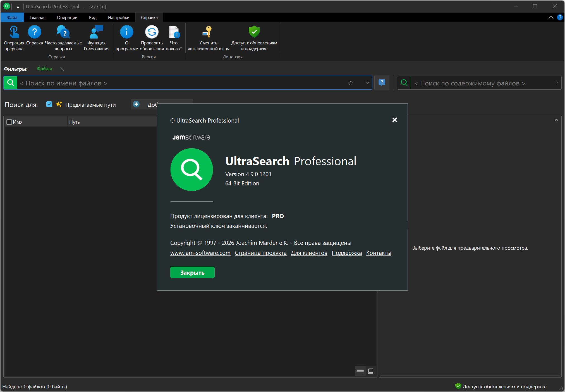Check the select-all box beside Имя
This screenshot has width=565, height=392.
tap(9, 122)
